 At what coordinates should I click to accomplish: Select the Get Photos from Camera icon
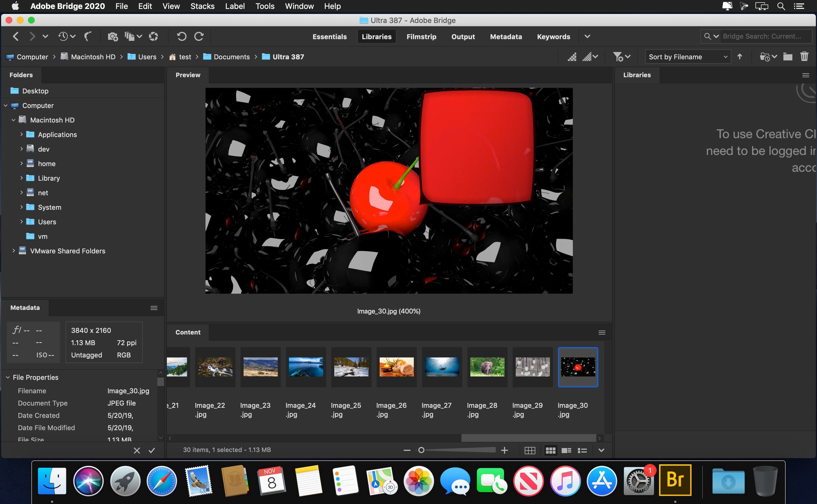pyautogui.click(x=113, y=36)
